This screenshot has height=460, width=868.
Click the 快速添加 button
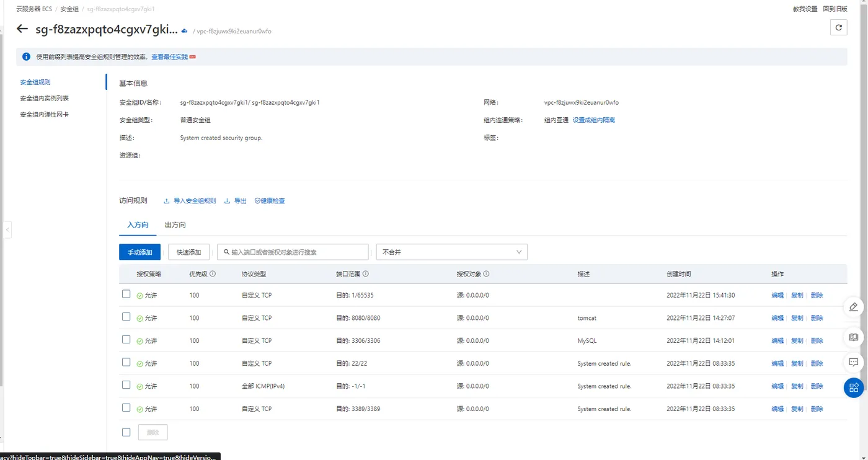tap(189, 252)
